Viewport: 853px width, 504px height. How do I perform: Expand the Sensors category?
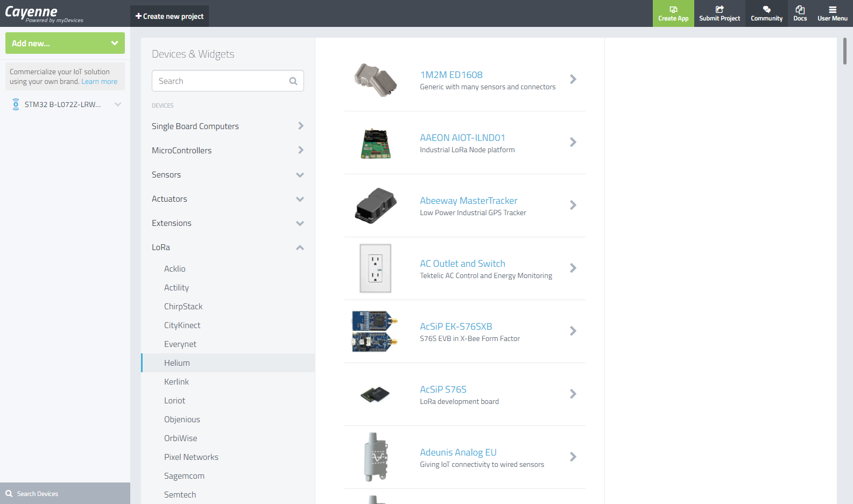[x=300, y=175]
